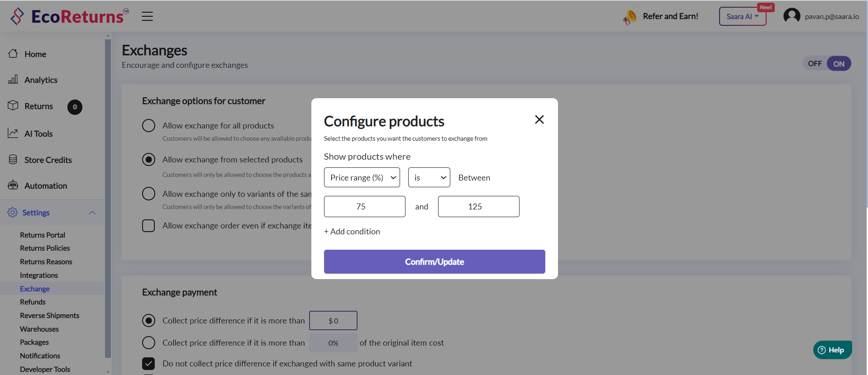Expand the Saara AI dropdown
The image size is (868, 375).
[x=742, y=17]
